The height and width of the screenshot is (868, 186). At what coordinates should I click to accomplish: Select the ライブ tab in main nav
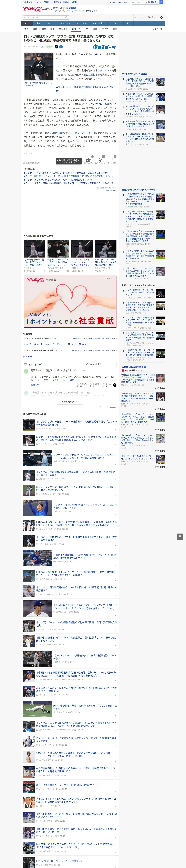49,24
